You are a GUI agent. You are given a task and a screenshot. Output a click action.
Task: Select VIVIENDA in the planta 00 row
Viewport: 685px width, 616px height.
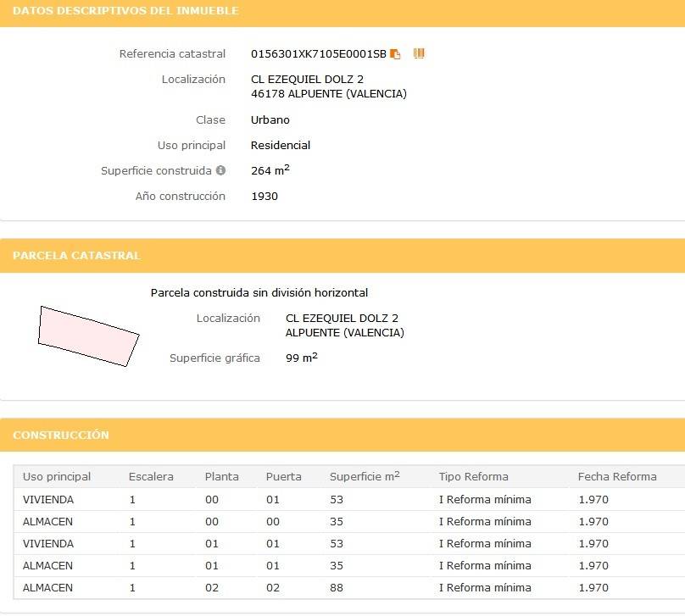click(48, 499)
